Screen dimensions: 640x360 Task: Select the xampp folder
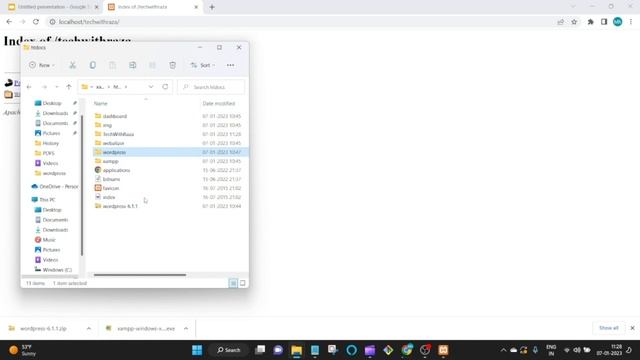(x=110, y=161)
